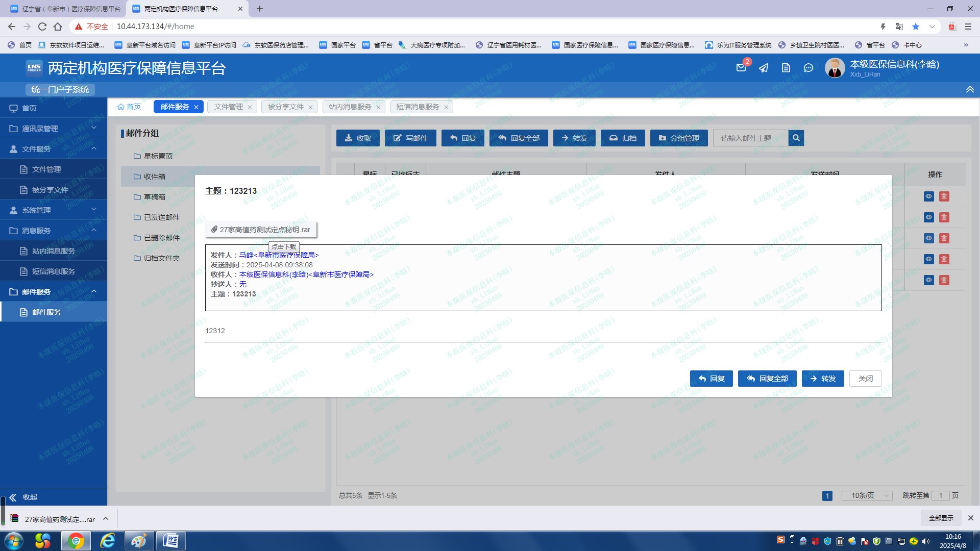Switch to the 首页 page tab
This screenshot has height=551, width=980.
[129, 107]
